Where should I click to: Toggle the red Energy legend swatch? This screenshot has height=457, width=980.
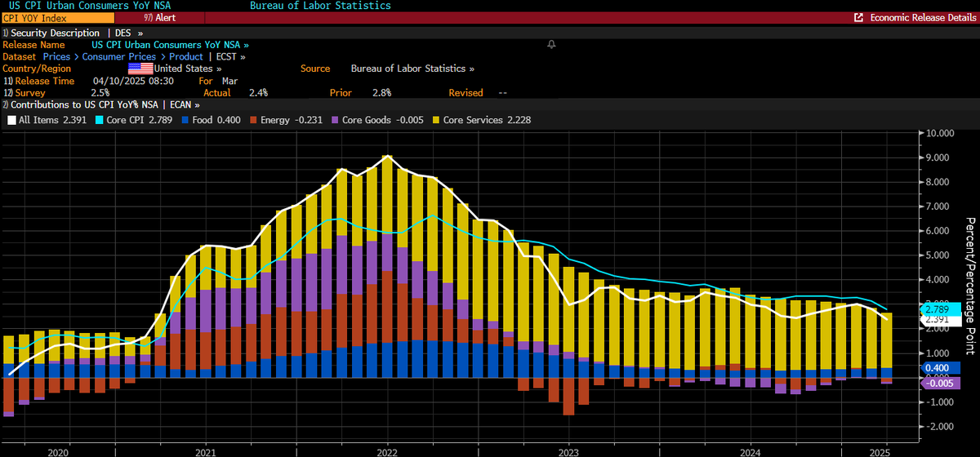click(x=252, y=119)
